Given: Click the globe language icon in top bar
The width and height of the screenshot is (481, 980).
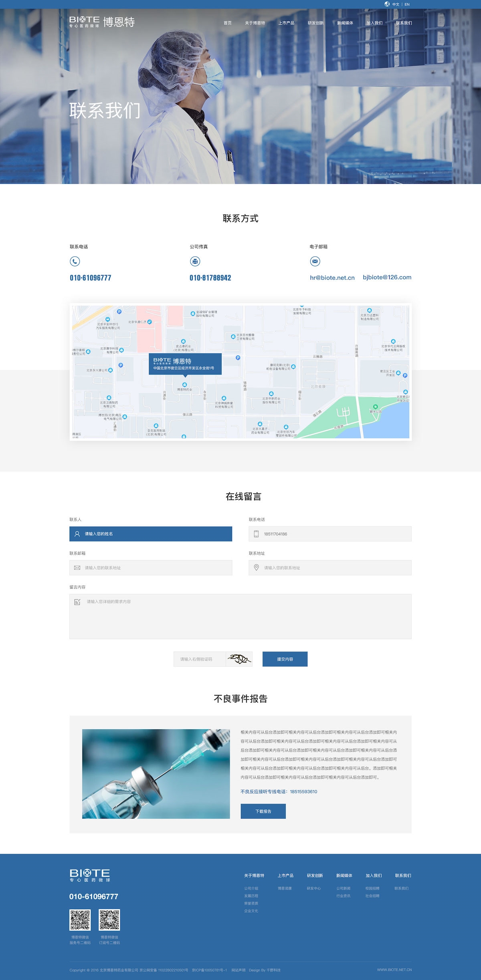Looking at the screenshot, I should (387, 4).
